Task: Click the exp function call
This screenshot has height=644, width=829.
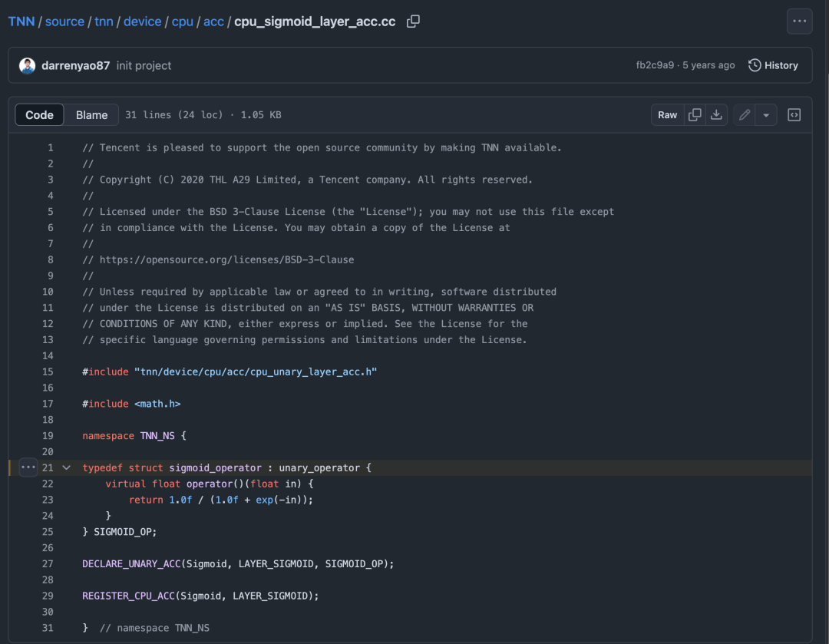Action: (x=264, y=500)
